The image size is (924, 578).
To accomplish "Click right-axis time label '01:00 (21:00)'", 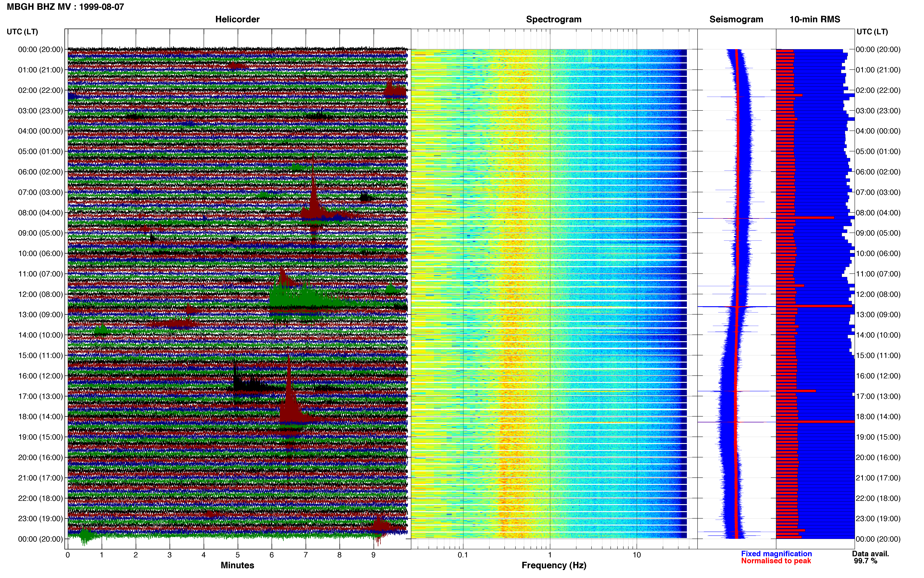I will tap(878, 70).
